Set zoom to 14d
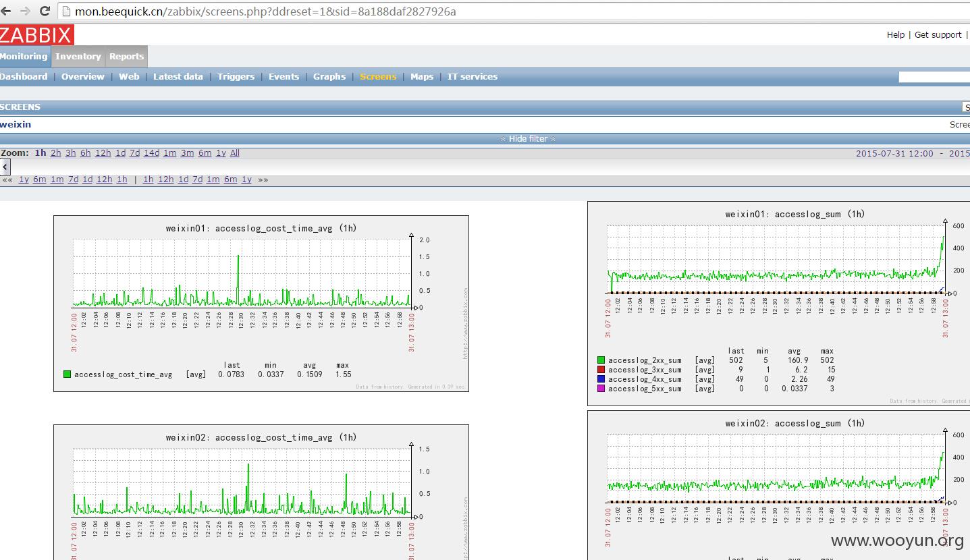 (152, 153)
